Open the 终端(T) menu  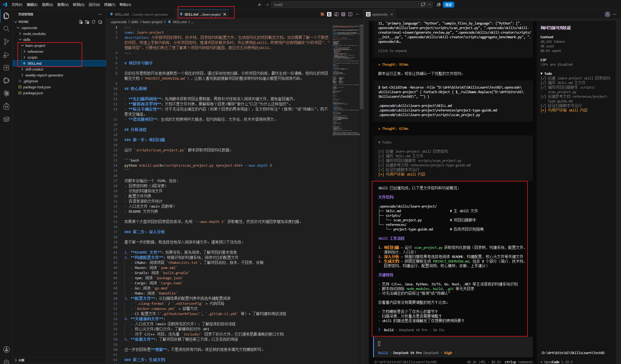coord(110,5)
